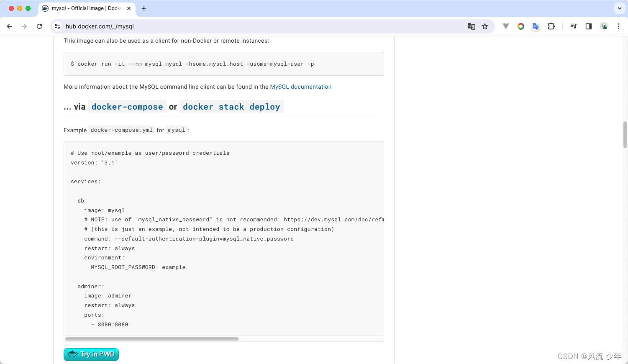Open the Chrome profile avatar

point(604,26)
